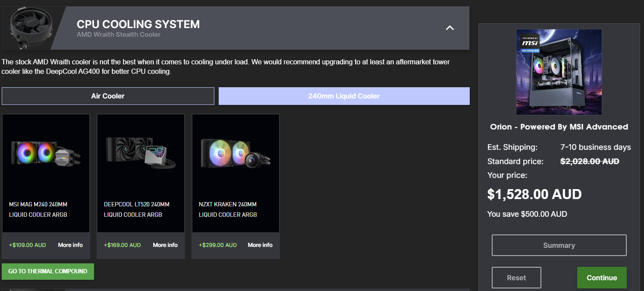
Task: Continue to the next step
Action: [x=602, y=278]
